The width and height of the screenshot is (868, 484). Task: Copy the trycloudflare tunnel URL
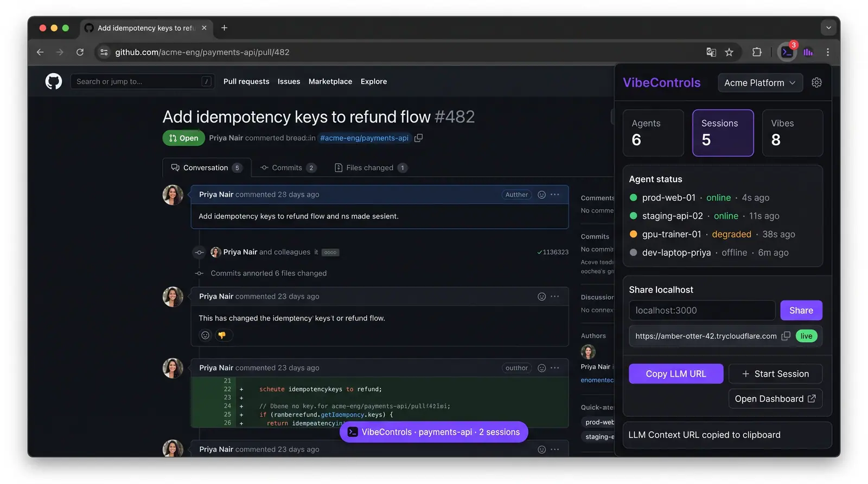click(786, 336)
